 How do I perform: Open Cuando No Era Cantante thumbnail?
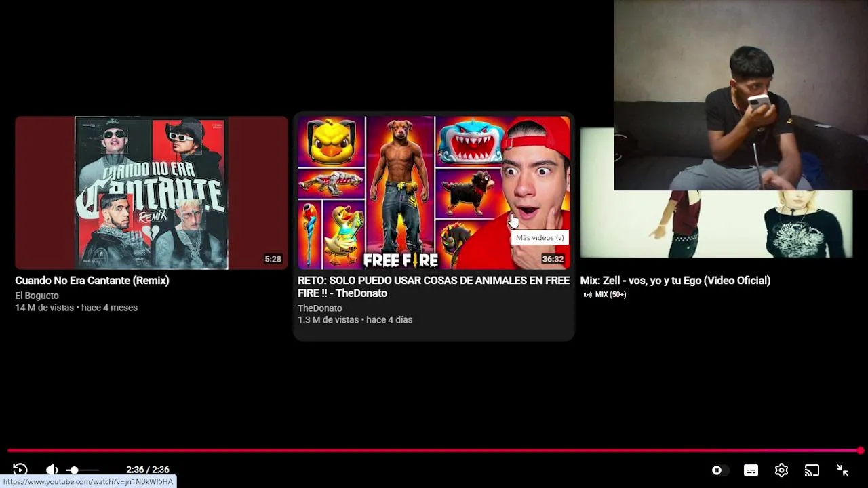pos(151,192)
